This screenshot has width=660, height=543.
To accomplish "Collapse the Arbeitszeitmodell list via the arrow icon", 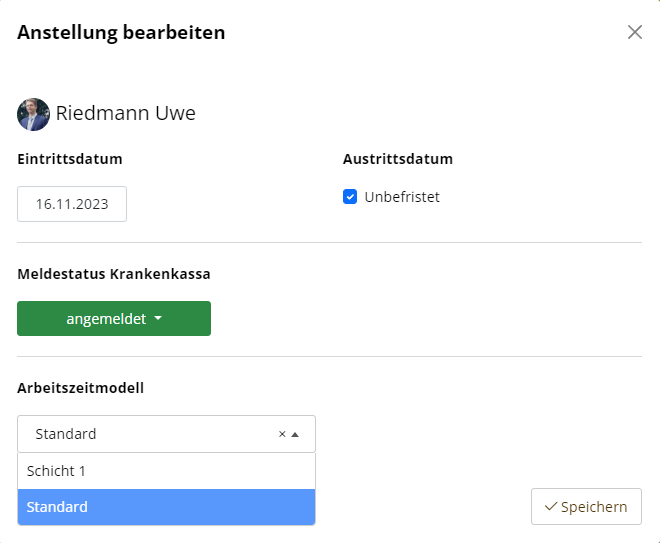I will point(295,434).
